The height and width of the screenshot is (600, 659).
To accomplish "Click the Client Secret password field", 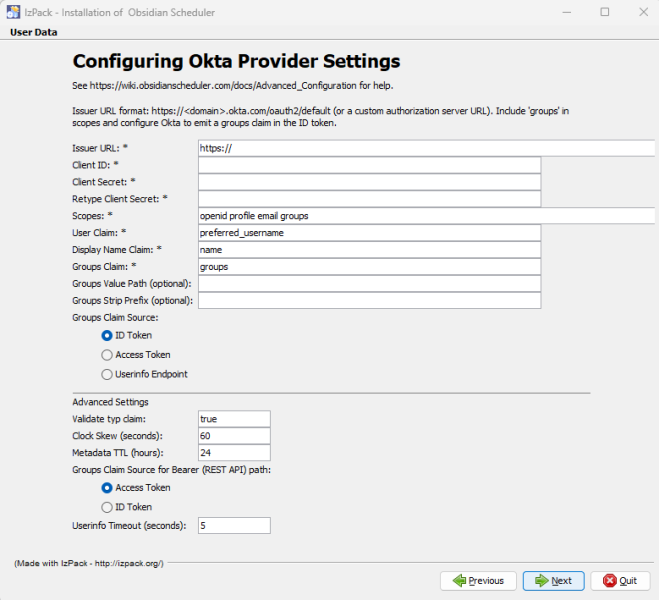I will (369, 182).
